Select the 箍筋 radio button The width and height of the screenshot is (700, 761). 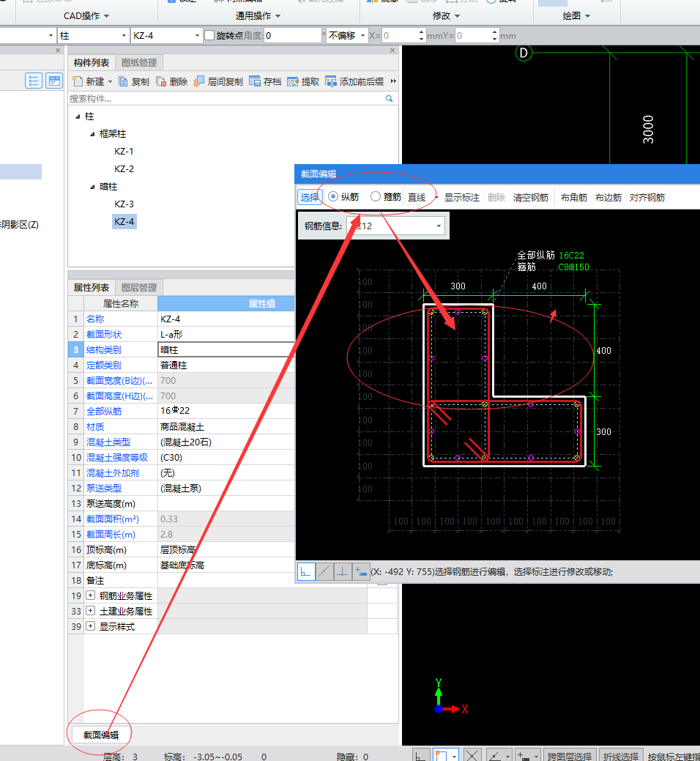376,196
